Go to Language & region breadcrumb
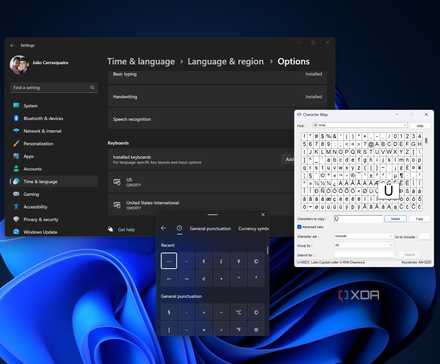 click(x=225, y=62)
